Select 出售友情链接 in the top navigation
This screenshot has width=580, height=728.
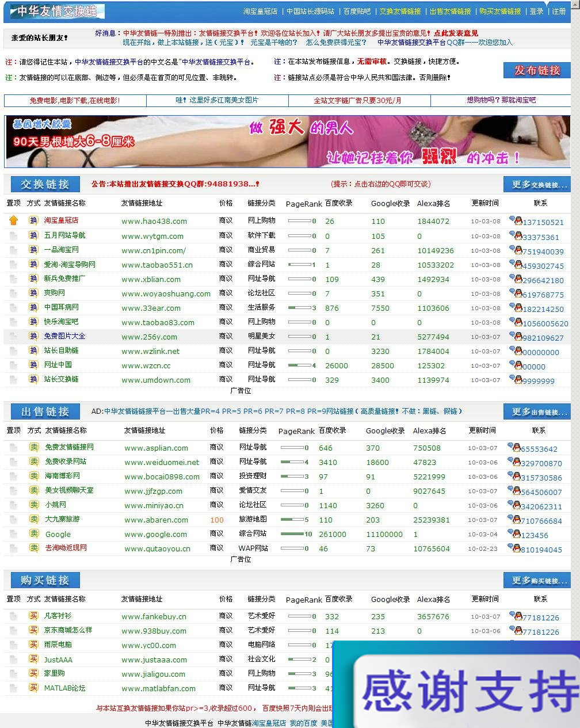(x=451, y=12)
